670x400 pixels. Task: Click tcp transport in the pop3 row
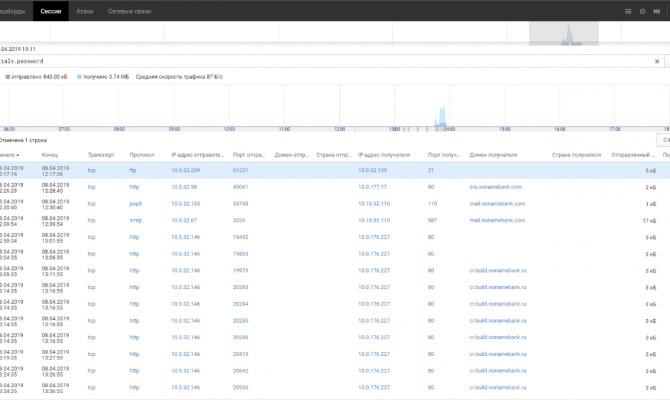click(91, 204)
